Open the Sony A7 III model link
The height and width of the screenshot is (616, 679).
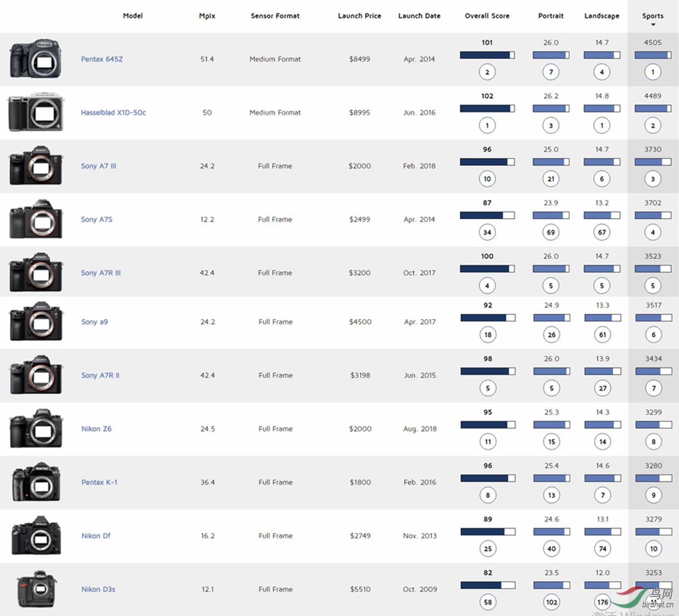(98, 166)
